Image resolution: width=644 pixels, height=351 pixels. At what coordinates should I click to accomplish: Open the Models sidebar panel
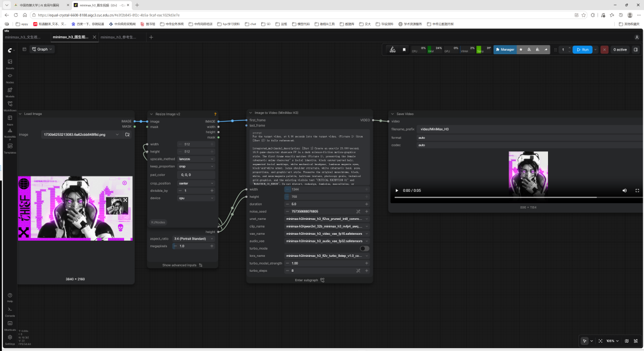tap(10, 92)
